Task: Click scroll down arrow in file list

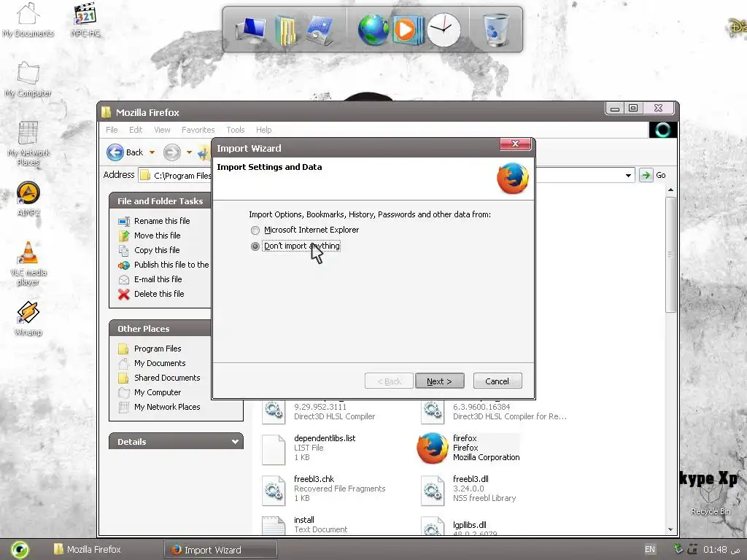Action: [671, 529]
